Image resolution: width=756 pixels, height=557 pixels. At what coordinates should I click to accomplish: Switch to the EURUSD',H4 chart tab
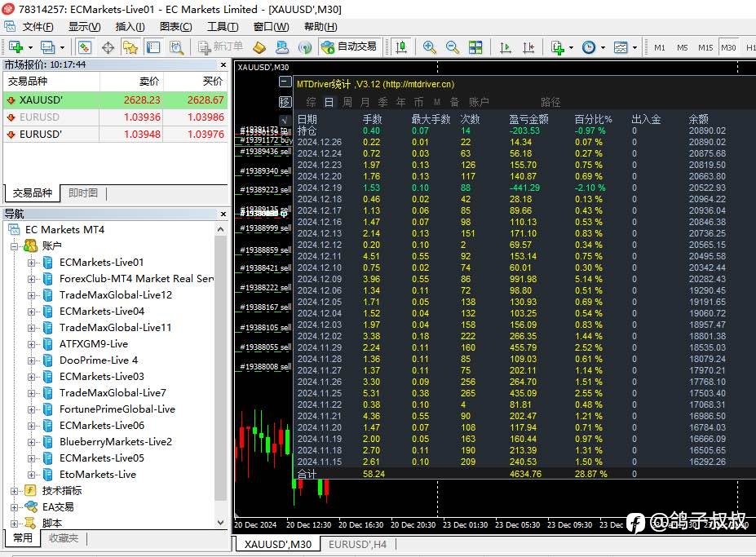coord(357,544)
